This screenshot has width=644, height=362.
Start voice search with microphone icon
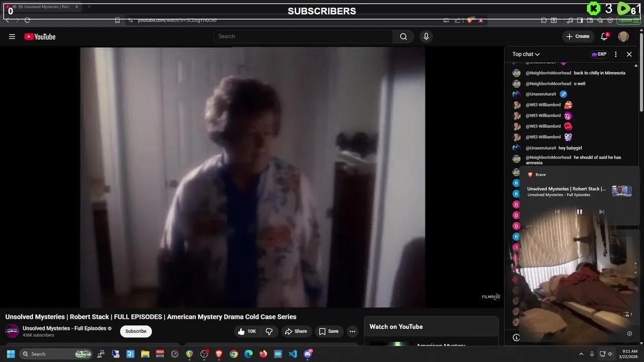coord(426,36)
